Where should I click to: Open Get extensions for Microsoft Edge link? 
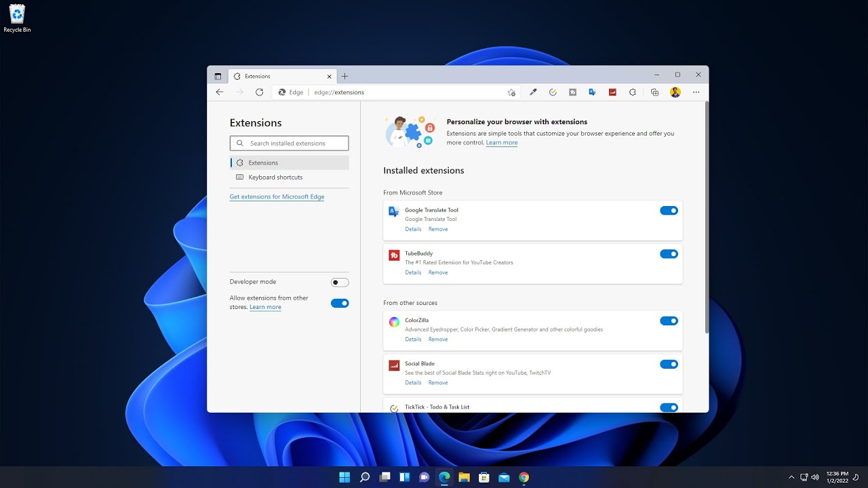[277, 197]
